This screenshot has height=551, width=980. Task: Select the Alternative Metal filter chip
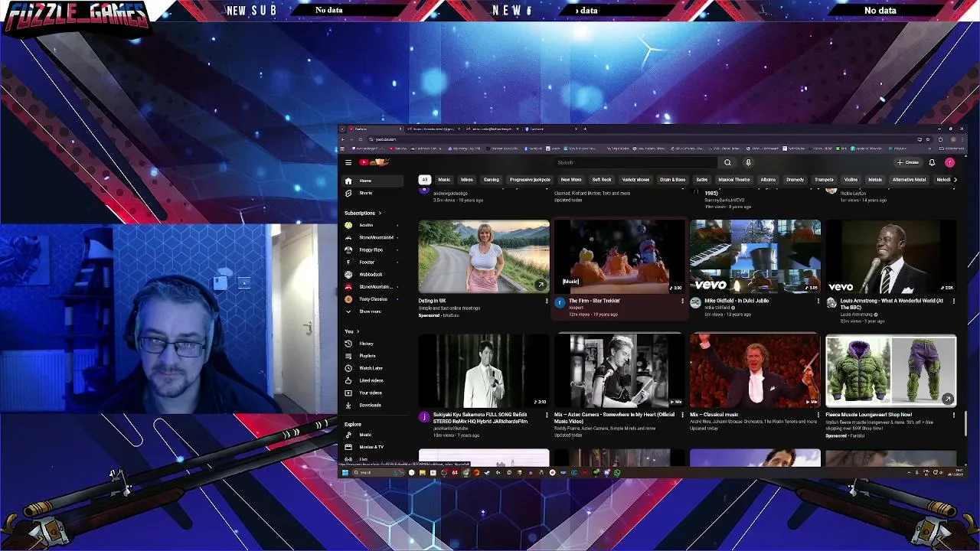coord(910,180)
